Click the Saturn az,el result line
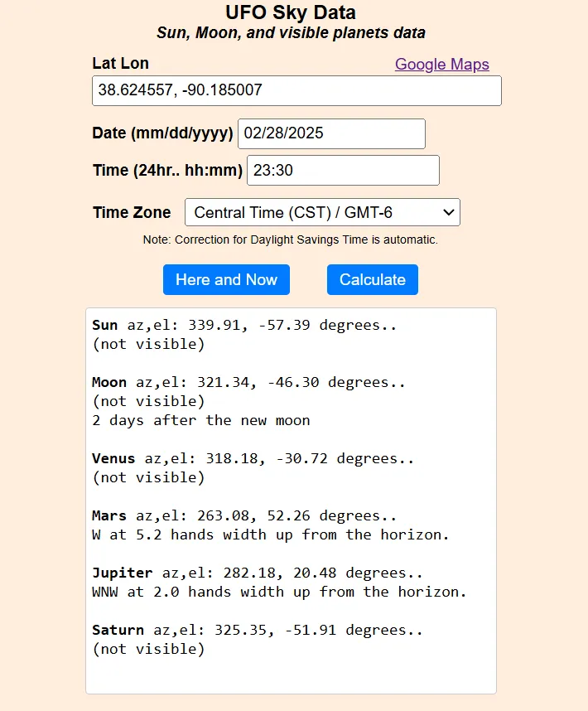 (258, 630)
